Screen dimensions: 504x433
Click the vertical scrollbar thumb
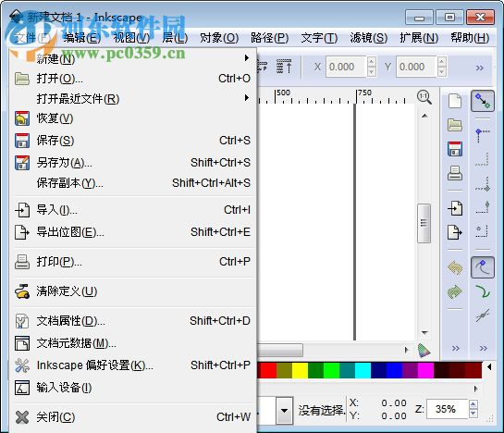pos(424,223)
